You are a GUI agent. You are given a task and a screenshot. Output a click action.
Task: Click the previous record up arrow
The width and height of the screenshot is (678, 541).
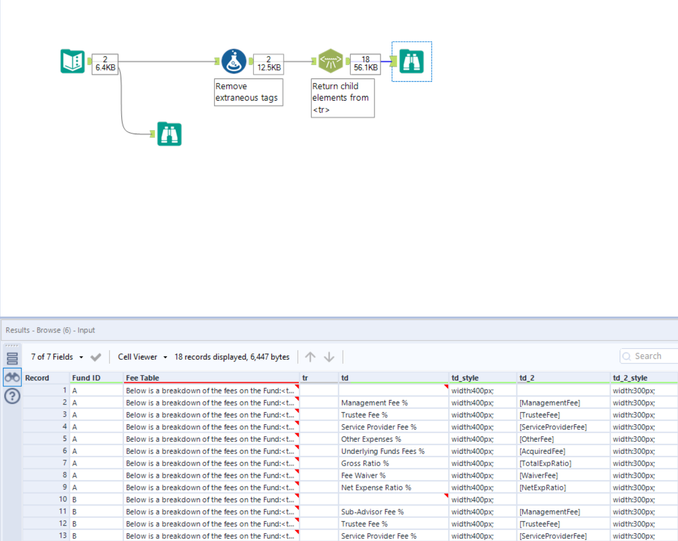point(310,357)
